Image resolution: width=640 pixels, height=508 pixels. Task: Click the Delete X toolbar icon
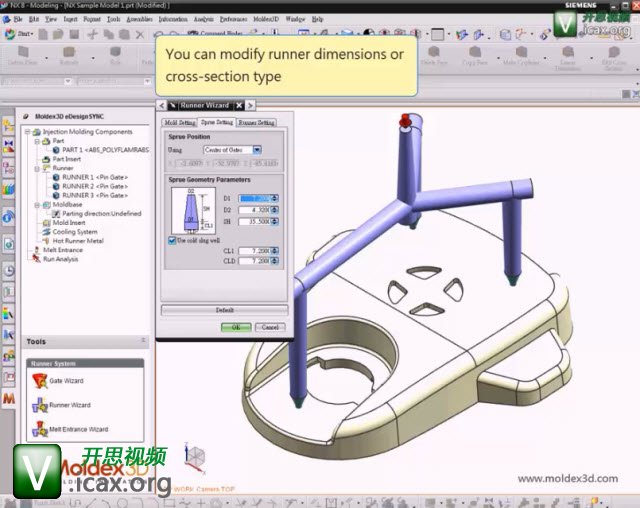140,35
